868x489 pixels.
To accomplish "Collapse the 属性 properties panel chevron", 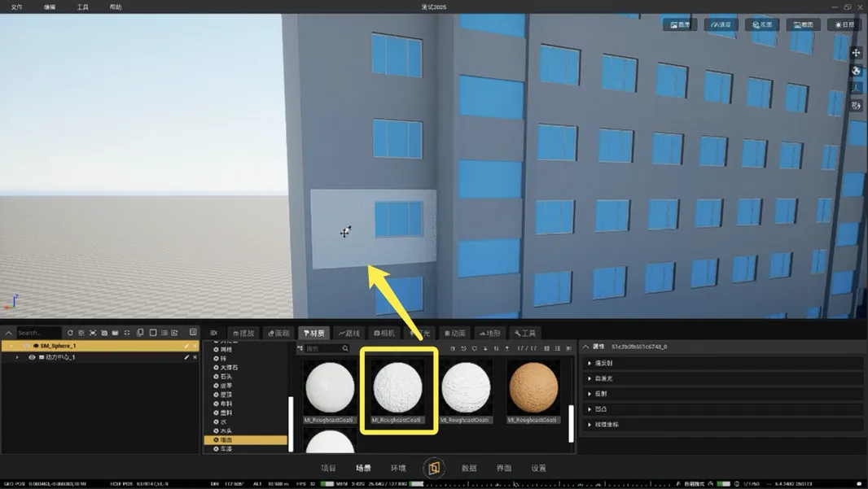I will click(x=585, y=347).
